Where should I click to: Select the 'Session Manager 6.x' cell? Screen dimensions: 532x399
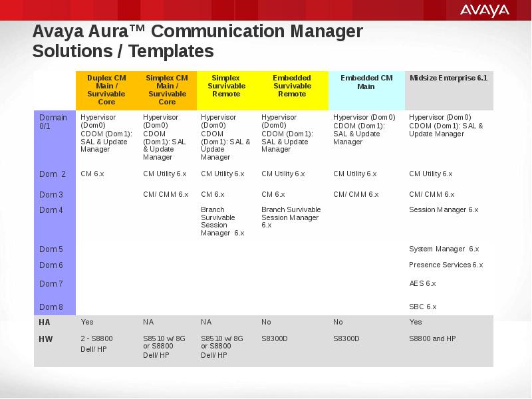(x=444, y=210)
